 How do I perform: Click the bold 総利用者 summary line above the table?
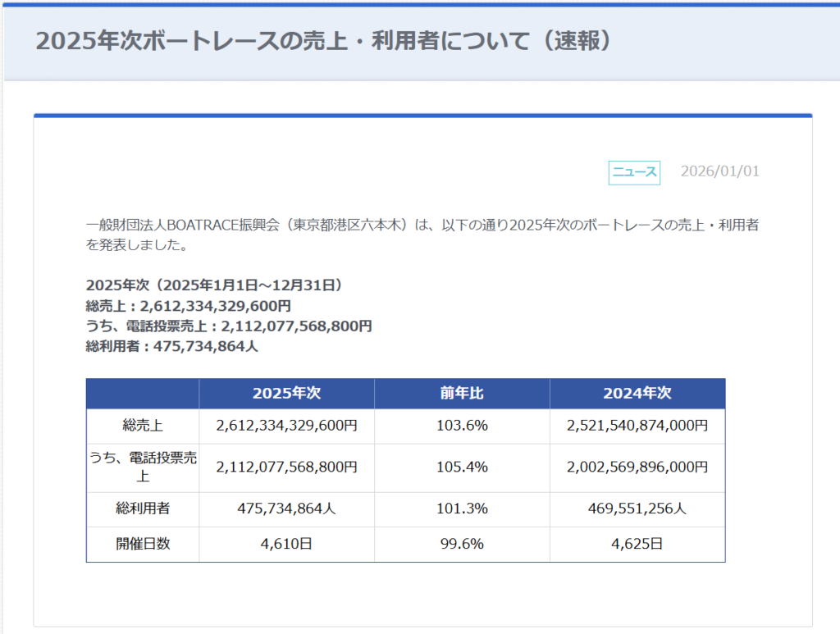pyautogui.click(x=171, y=346)
